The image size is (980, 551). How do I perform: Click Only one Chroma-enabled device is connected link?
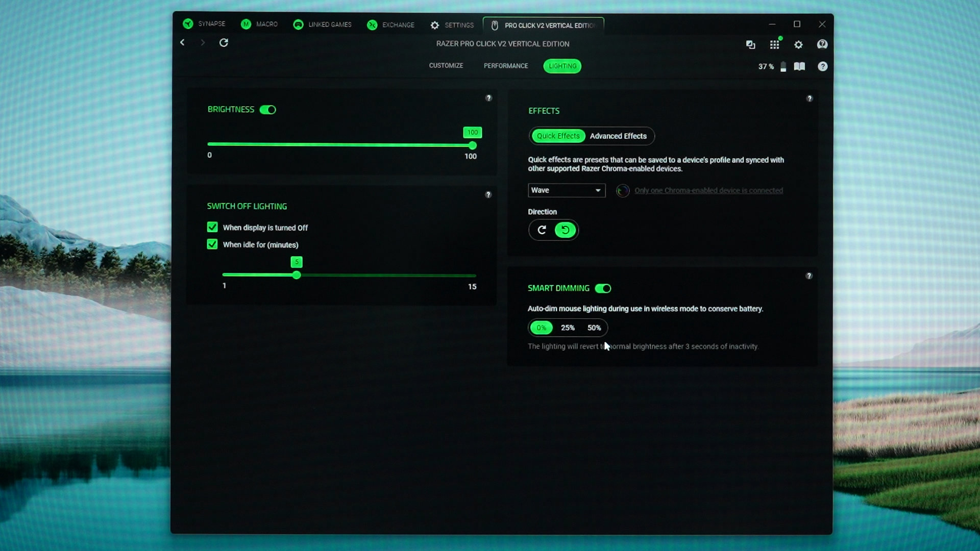(708, 191)
